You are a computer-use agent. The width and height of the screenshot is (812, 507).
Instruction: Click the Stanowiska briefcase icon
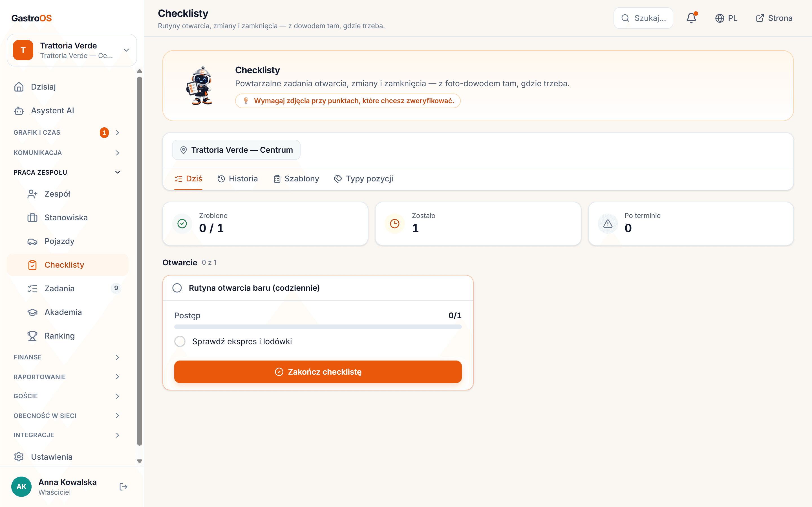point(32,218)
